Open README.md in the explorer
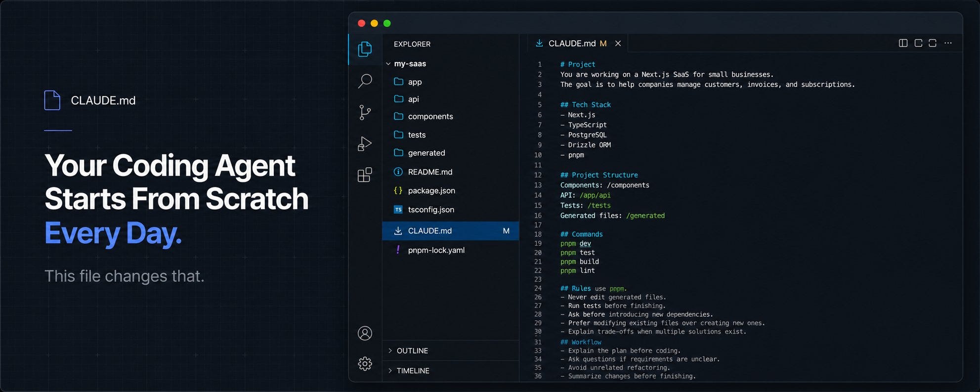The image size is (980, 392). tap(430, 172)
